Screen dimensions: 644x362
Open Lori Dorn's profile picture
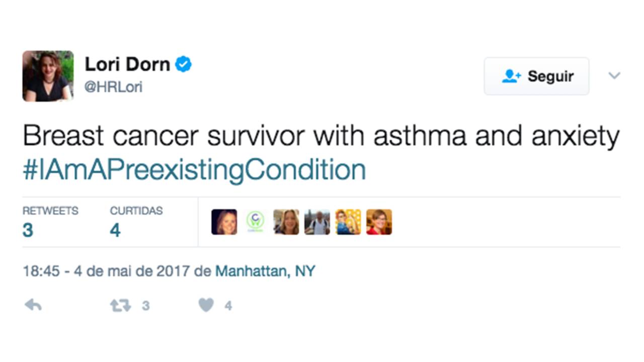coord(48,76)
